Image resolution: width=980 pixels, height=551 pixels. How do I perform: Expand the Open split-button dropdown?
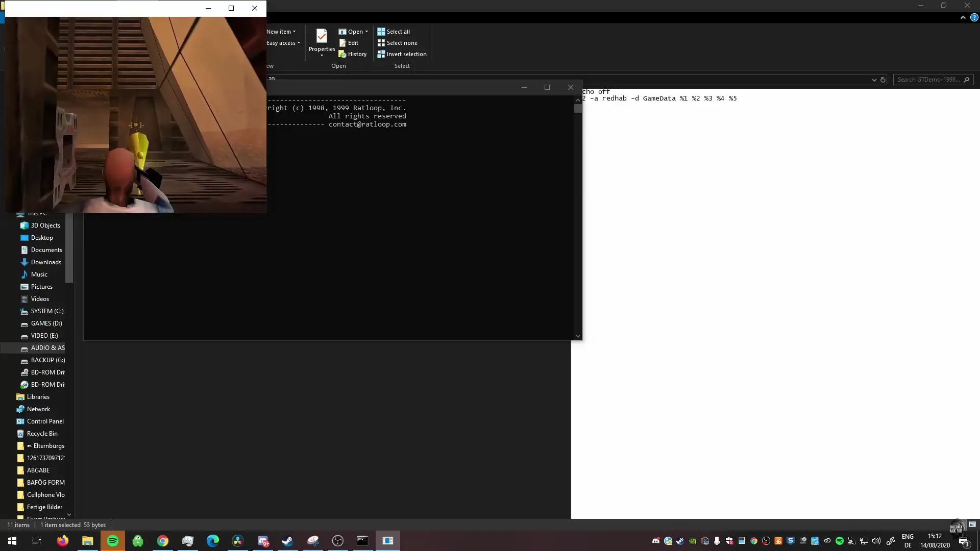click(367, 31)
